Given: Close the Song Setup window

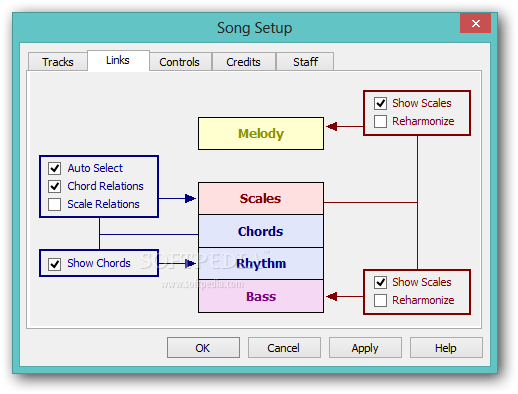Looking at the screenshot, I should [x=475, y=23].
